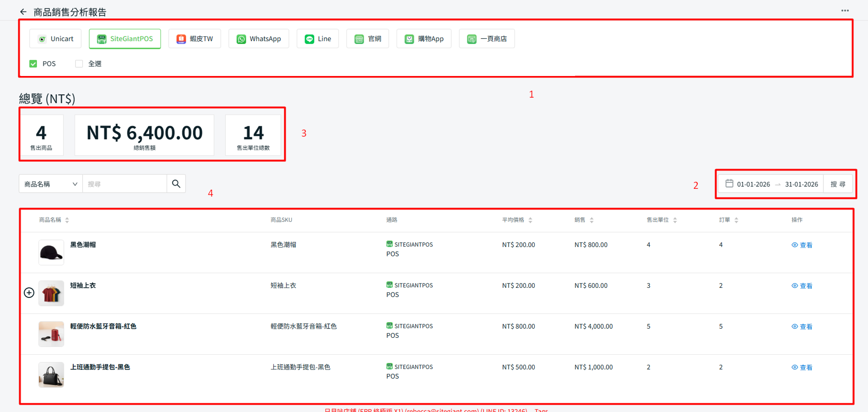Open the 輕便防水藍牙音箱-紅色 product thumbnail
Screen dimensions: 868x412
coord(51,334)
